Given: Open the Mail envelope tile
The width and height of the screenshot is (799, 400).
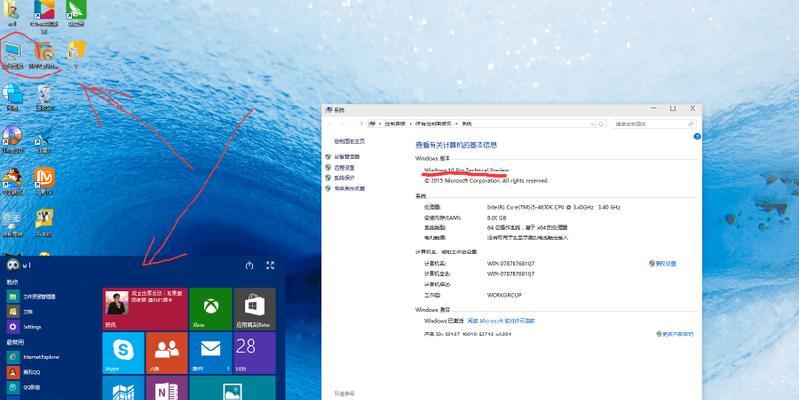Looking at the screenshot, I should [210, 353].
